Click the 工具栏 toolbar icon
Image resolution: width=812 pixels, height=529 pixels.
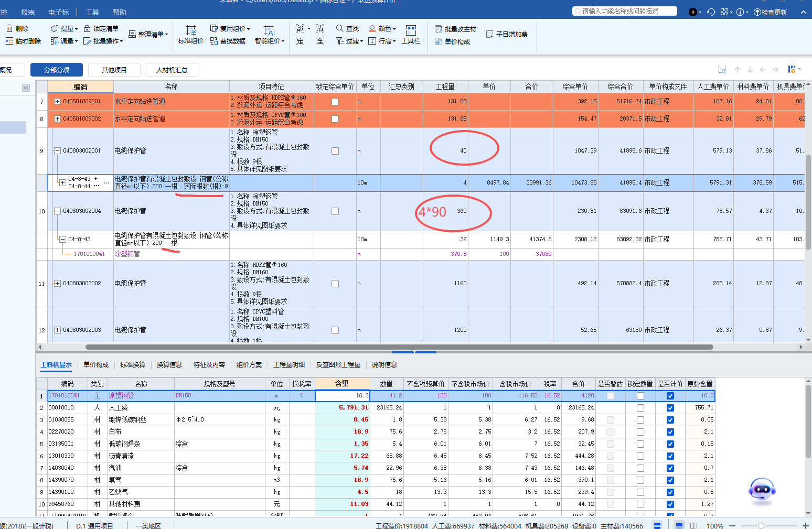coord(411,30)
